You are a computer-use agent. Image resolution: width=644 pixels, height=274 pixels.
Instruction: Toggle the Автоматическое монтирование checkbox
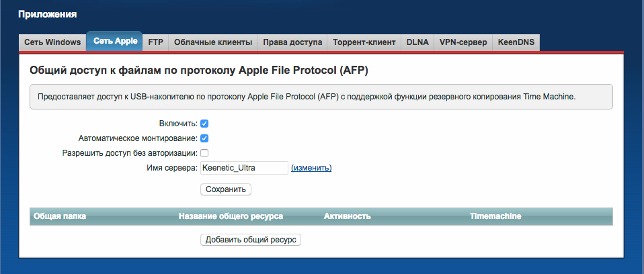[204, 138]
